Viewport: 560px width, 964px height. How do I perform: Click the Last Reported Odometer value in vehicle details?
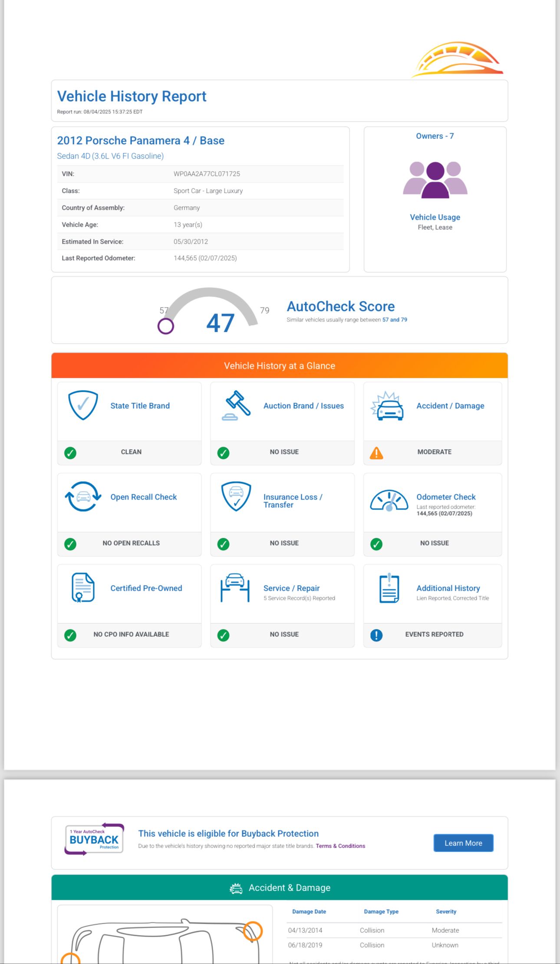pos(205,258)
